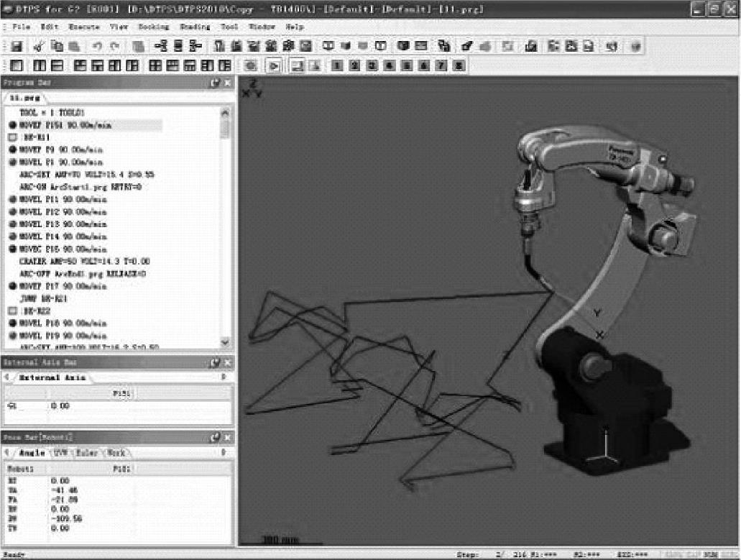
Task: Select the CRATER AMP program line
Action: pyautogui.click(x=85, y=262)
